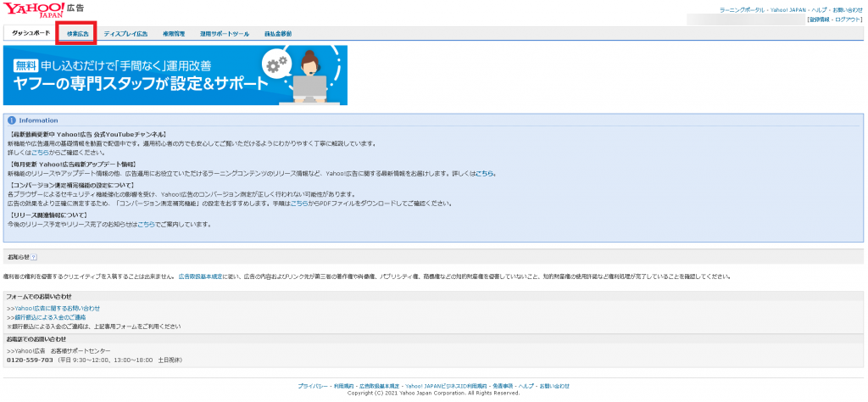Click お問い合わせ in the top-right header
Viewport: 868px width, 402px height.
tap(847, 10)
